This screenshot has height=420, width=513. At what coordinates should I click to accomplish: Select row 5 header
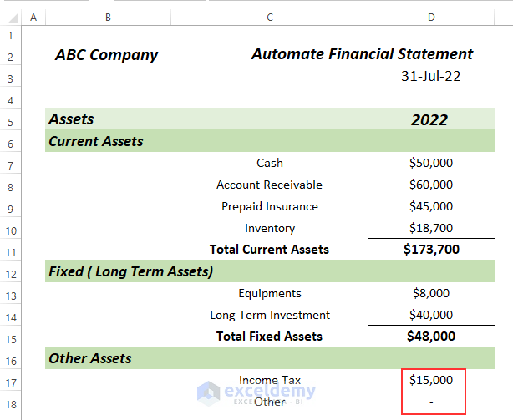coord(10,119)
